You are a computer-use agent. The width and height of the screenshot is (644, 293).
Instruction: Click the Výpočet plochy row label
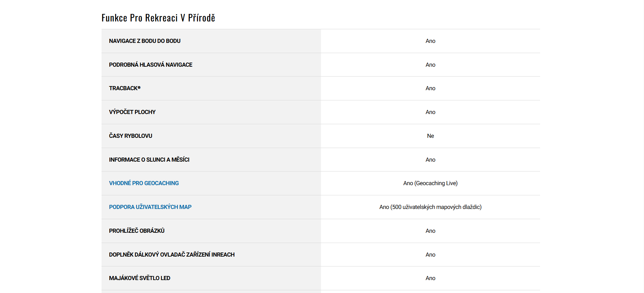[x=132, y=112]
